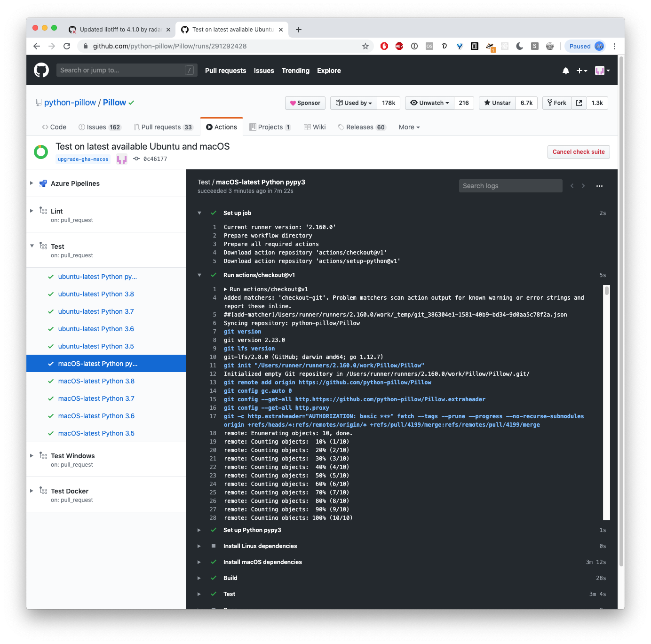Click the open-in-desktop icon next to Fork
The height and width of the screenshot is (644, 651).
[579, 103]
